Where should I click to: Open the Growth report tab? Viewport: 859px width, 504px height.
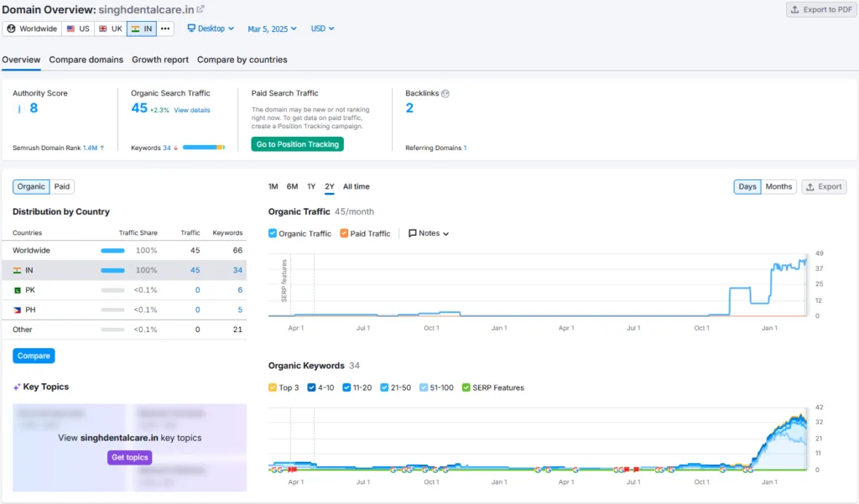160,60
